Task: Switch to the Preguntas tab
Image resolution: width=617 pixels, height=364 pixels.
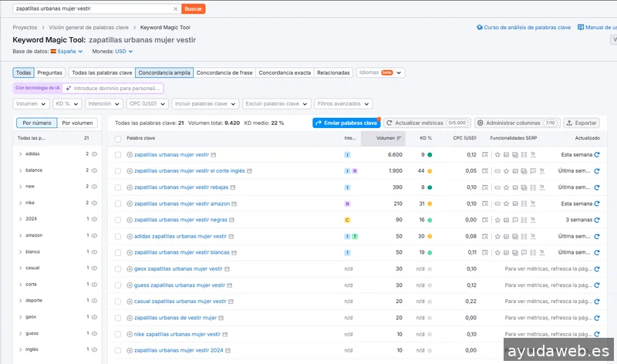Action: [50, 72]
